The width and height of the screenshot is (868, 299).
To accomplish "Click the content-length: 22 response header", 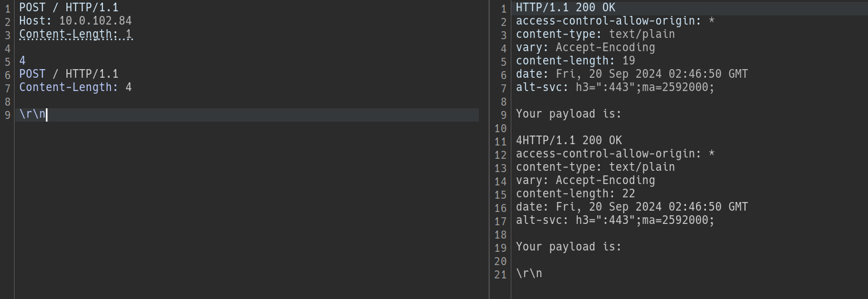I will [576, 194].
